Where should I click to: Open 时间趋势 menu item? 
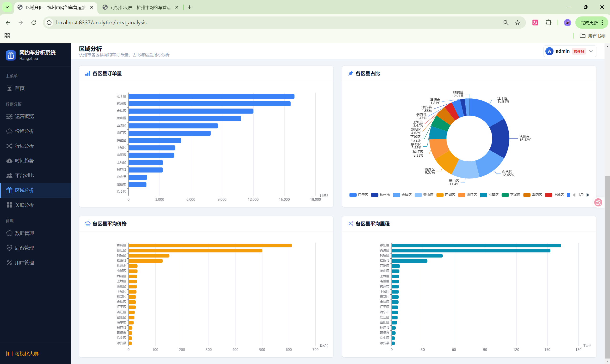click(x=24, y=161)
